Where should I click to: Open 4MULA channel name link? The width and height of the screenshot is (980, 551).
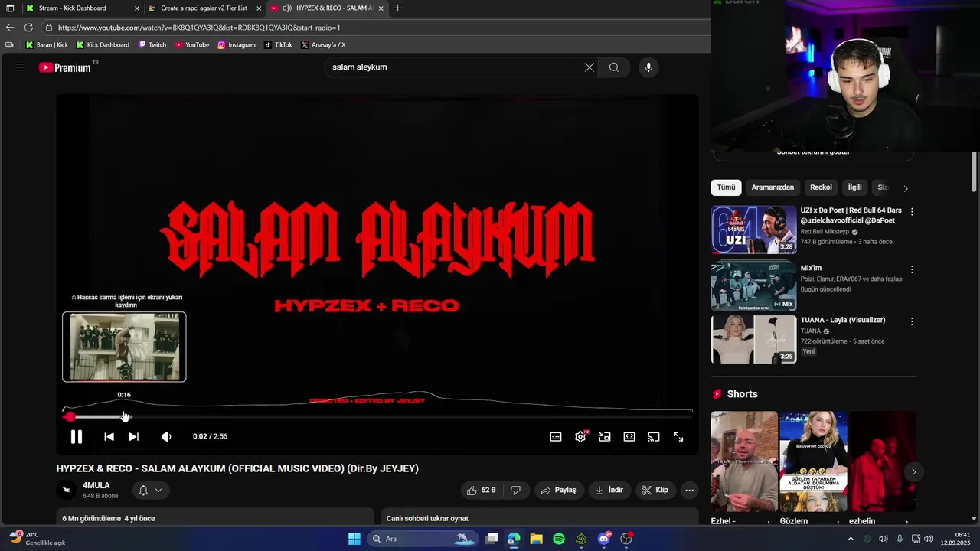point(96,485)
